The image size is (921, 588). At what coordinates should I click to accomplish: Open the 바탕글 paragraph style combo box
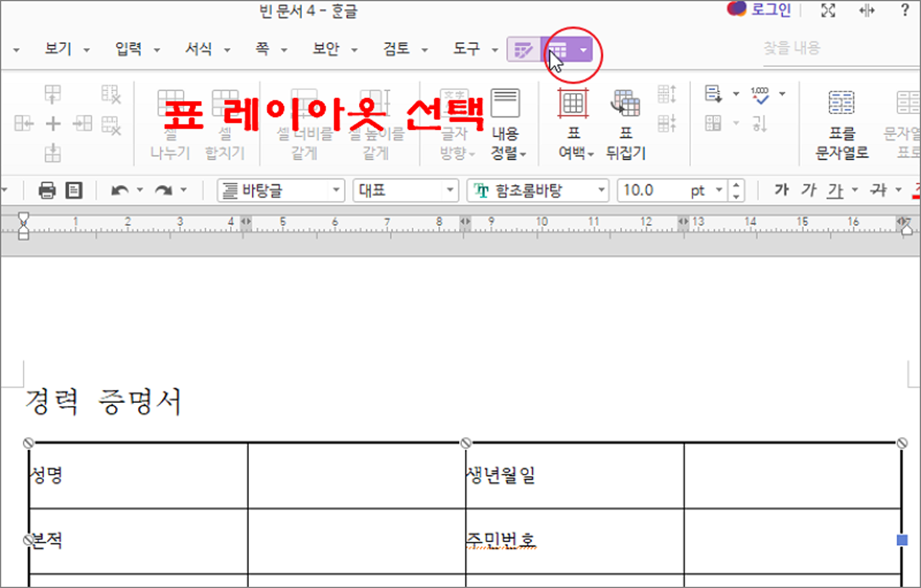click(x=281, y=191)
